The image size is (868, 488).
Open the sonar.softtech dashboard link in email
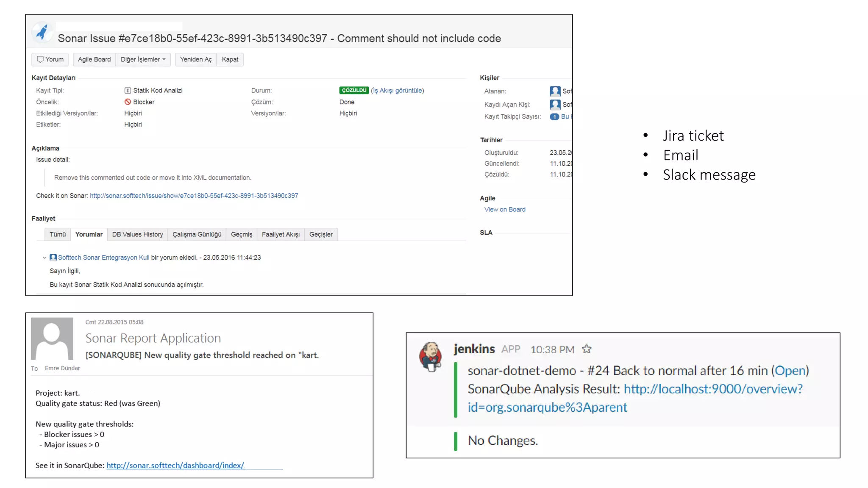tap(175, 465)
